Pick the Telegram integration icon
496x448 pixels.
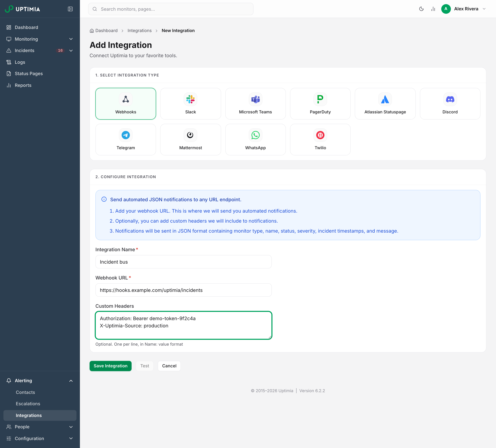pyautogui.click(x=126, y=135)
